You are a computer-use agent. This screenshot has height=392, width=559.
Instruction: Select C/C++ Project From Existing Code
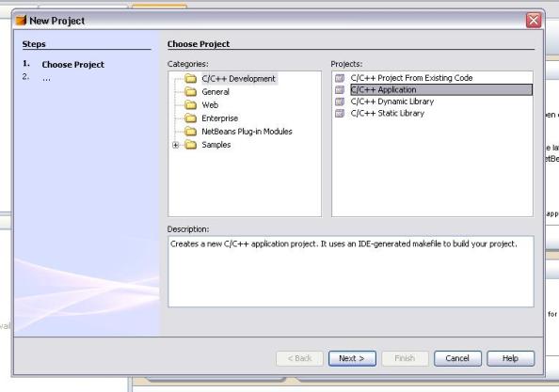pos(411,78)
